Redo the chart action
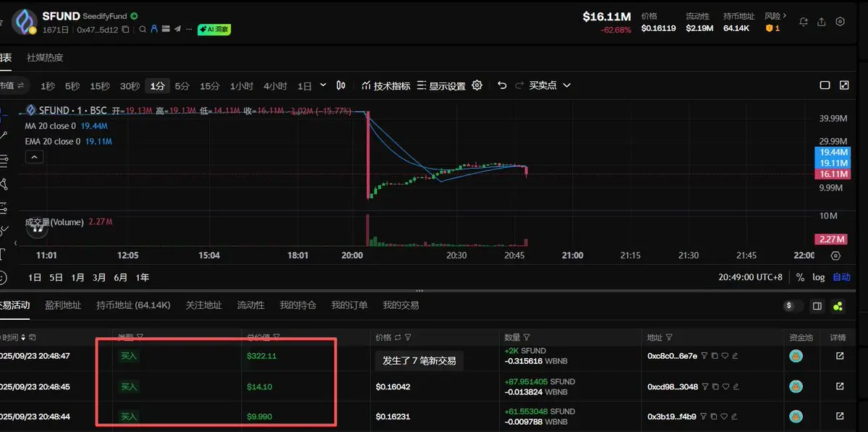Viewport: 868px width, 432px height. click(519, 85)
